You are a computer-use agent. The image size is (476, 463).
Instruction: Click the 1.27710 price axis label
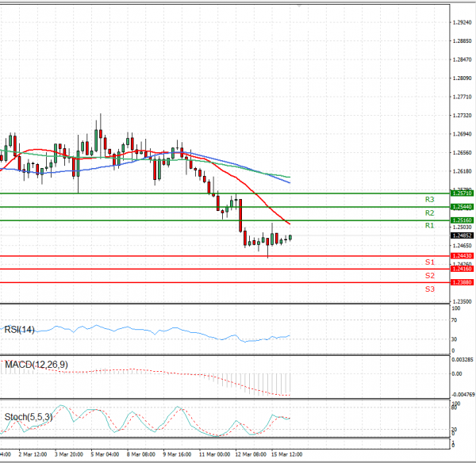pyautogui.click(x=462, y=97)
